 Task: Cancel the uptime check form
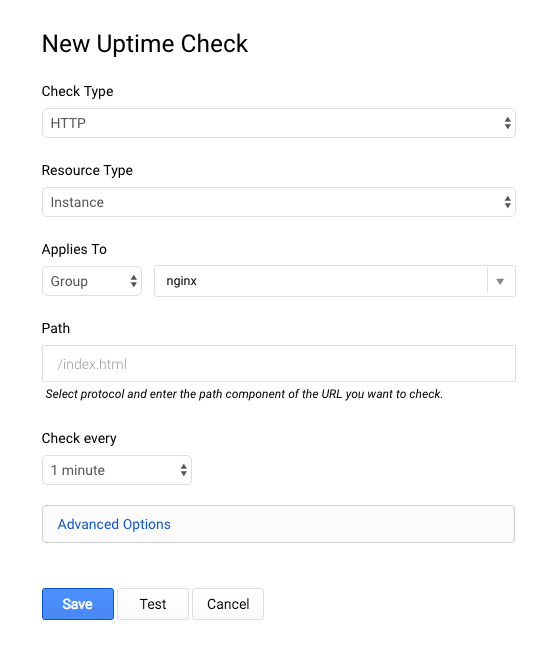point(228,604)
